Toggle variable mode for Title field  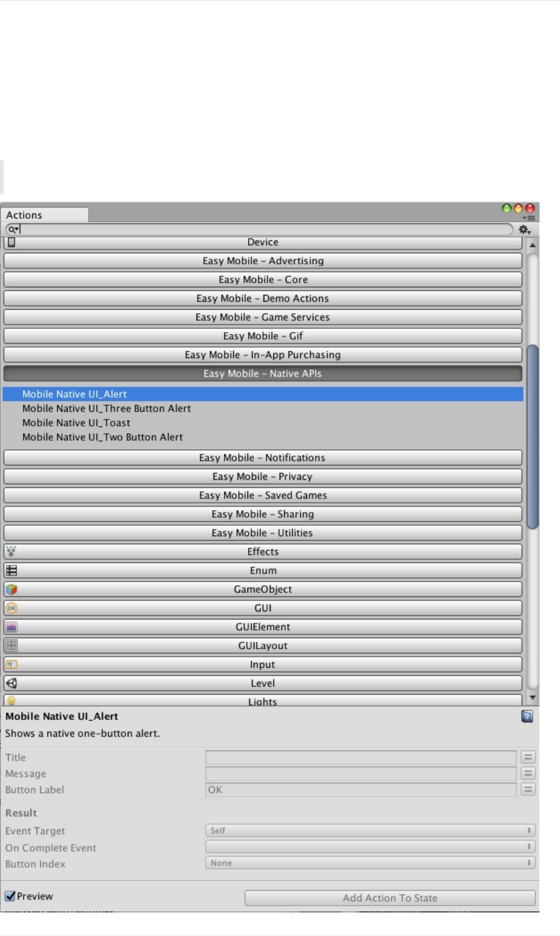coord(528,757)
